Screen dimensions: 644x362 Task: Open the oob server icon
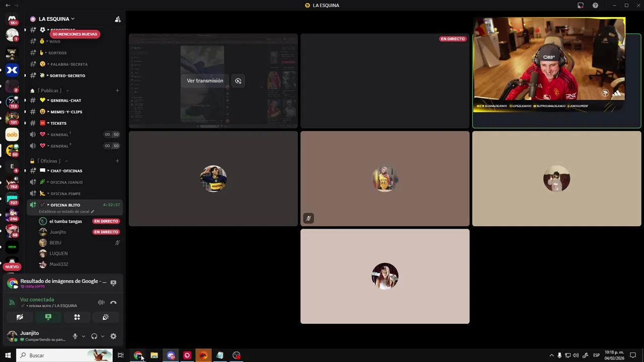12,134
